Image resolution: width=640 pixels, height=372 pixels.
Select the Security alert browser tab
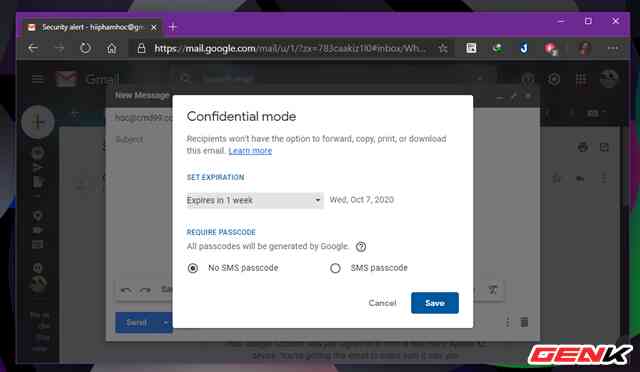click(x=92, y=27)
